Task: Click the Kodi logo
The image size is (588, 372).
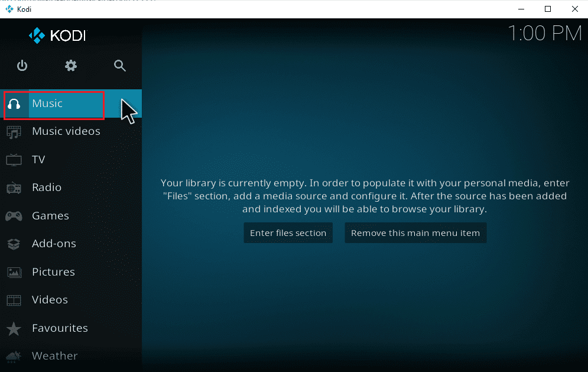Action: (57, 35)
